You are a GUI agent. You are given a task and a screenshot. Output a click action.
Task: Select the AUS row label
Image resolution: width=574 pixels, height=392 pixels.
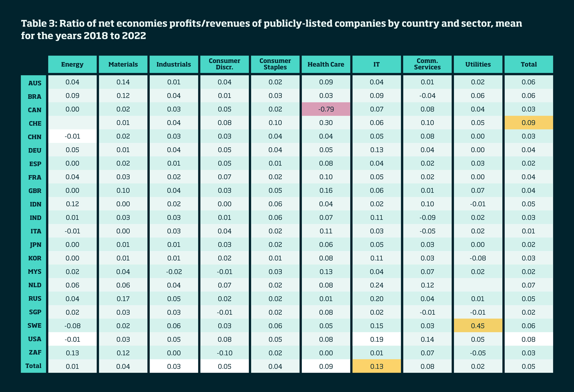click(x=35, y=83)
